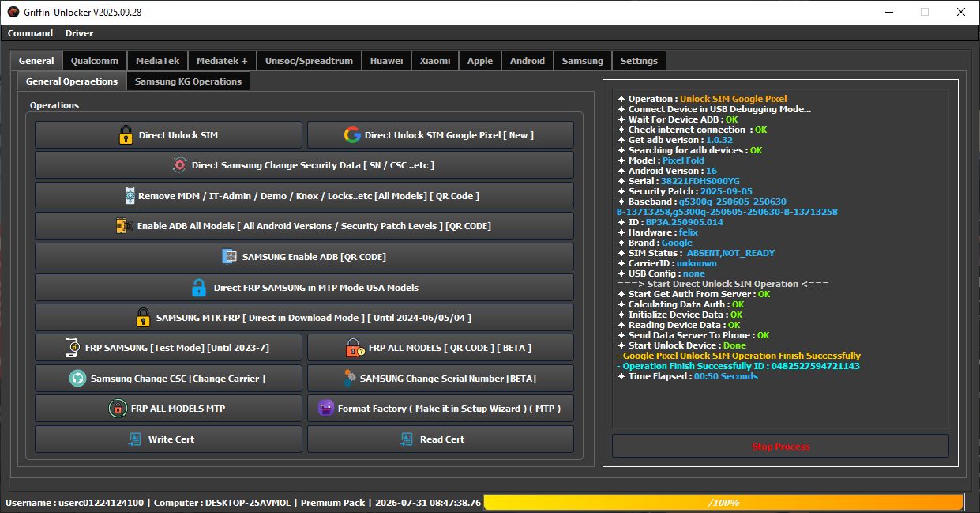Click the Hardware felix log line

(x=657, y=232)
